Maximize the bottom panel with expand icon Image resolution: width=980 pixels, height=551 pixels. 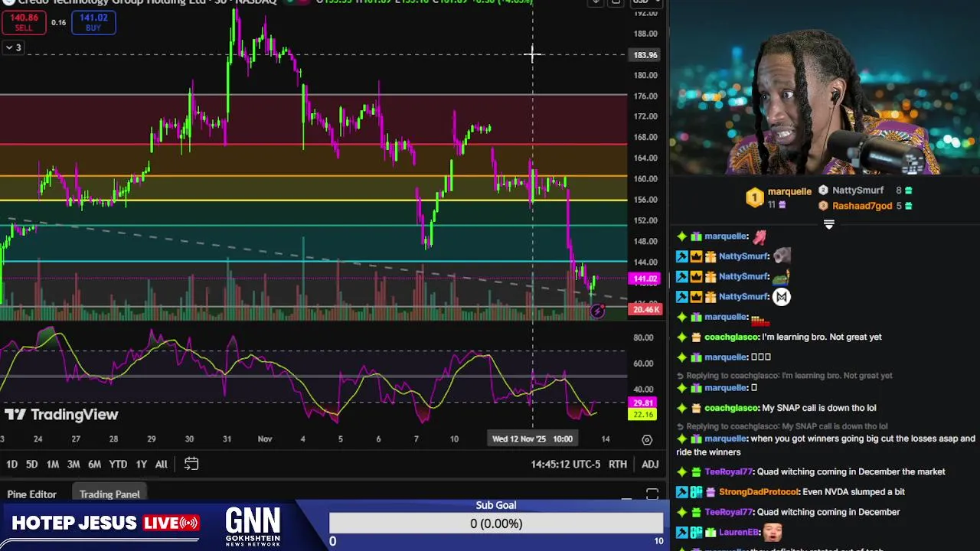[652, 495]
